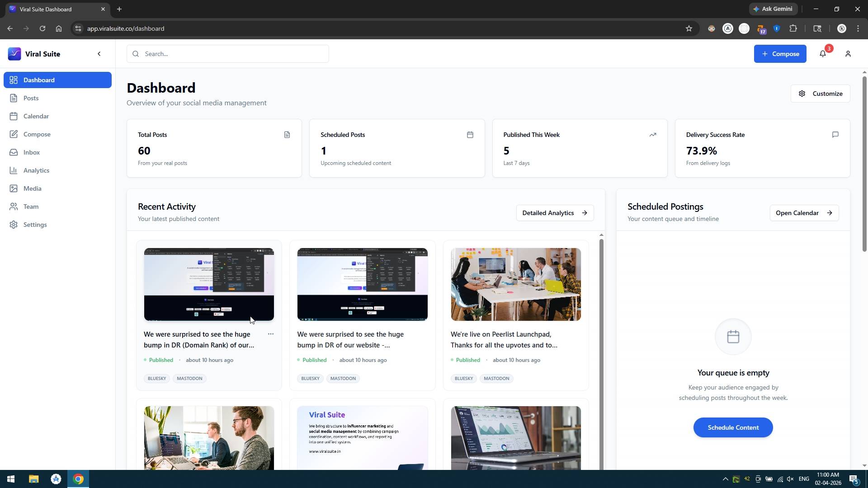Click the site information icon in address bar
Screen dimensions: 868x488
[x=78, y=28]
